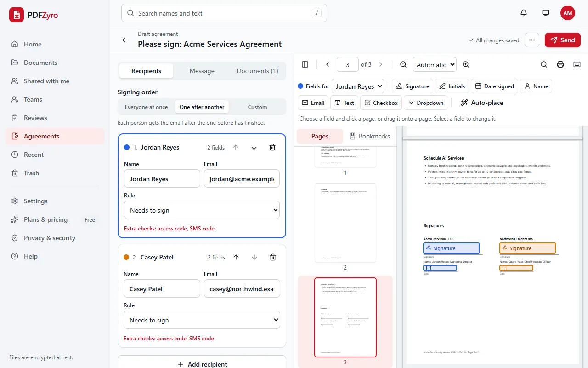Switch to the Message tab
This screenshot has width=588, height=368.
click(202, 71)
